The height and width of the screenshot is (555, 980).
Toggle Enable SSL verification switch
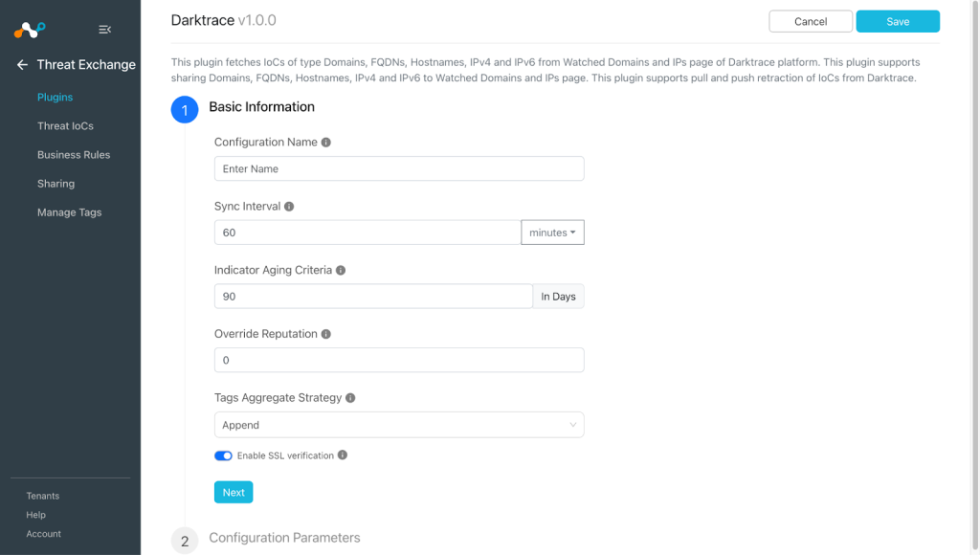(223, 455)
